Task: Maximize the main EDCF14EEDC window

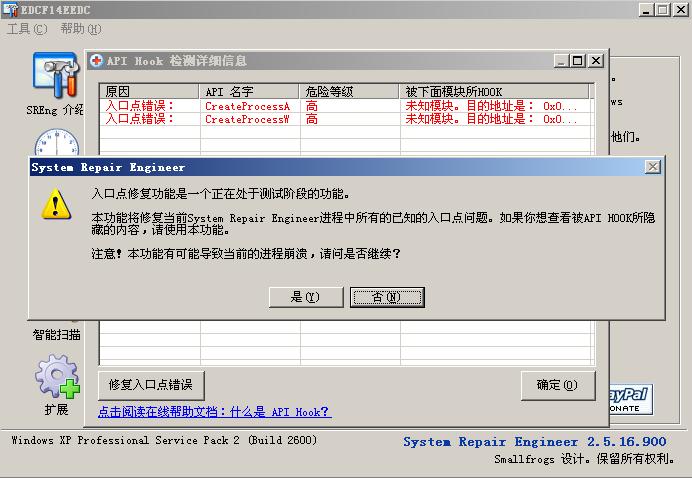Action: click(x=663, y=10)
